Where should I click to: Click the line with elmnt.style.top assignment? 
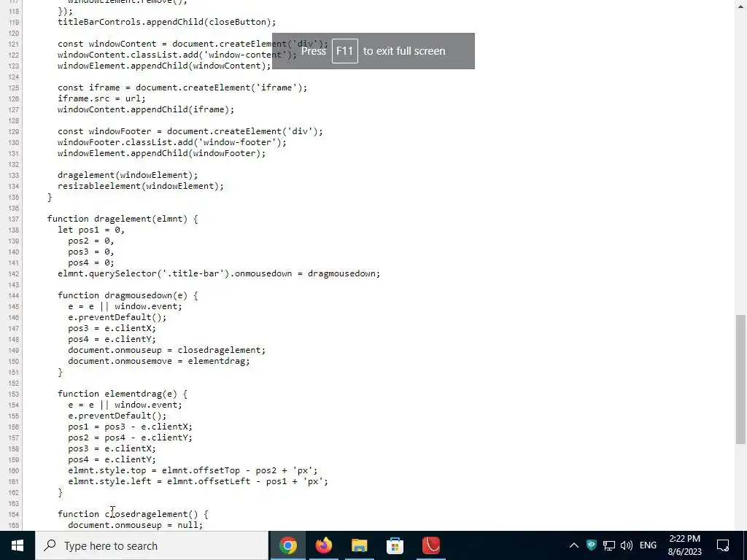[193, 470]
